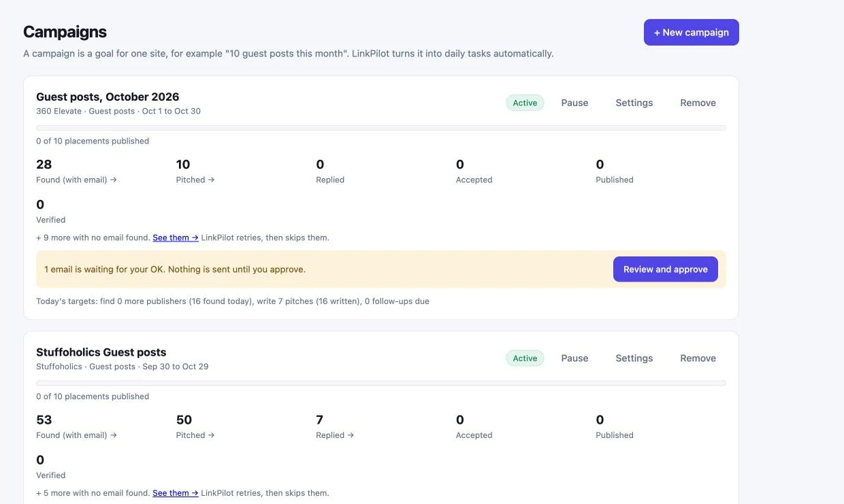Click the Guest posts, October 2026 title
Image resolution: width=844 pixels, height=504 pixels.
tap(108, 97)
